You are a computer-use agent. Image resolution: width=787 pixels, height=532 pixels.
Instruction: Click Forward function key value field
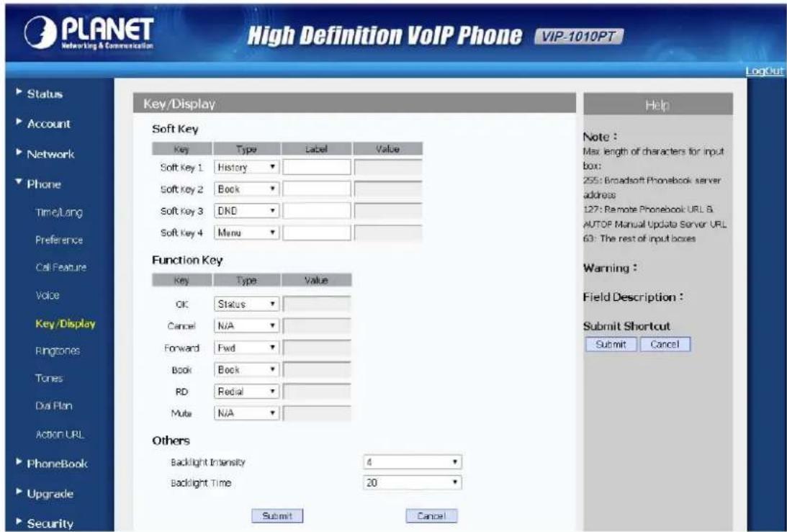[x=317, y=348]
